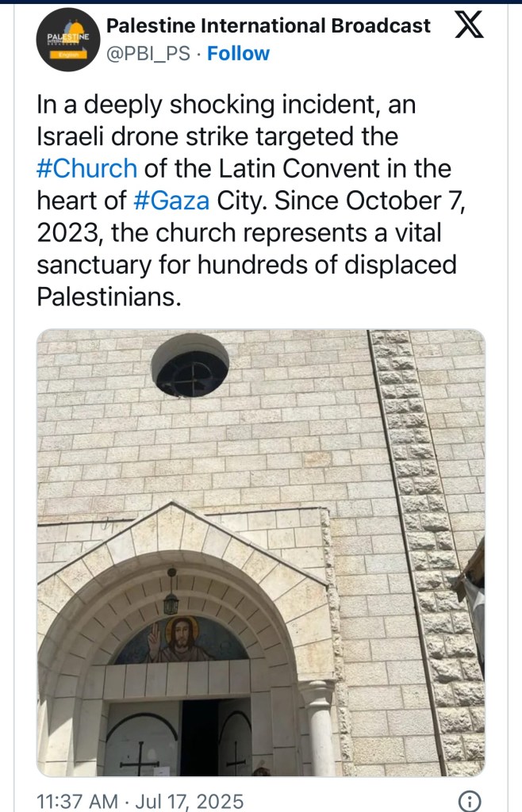The width and height of the screenshot is (522, 812).
Task: Follow the @PBI_PS account
Action: [x=238, y=54]
